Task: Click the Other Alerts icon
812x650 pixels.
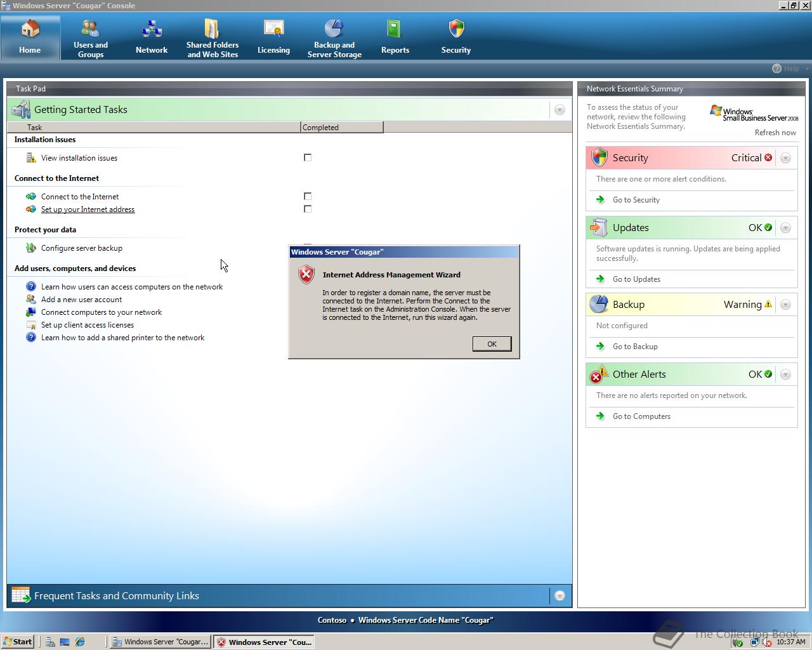Action: point(599,374)
